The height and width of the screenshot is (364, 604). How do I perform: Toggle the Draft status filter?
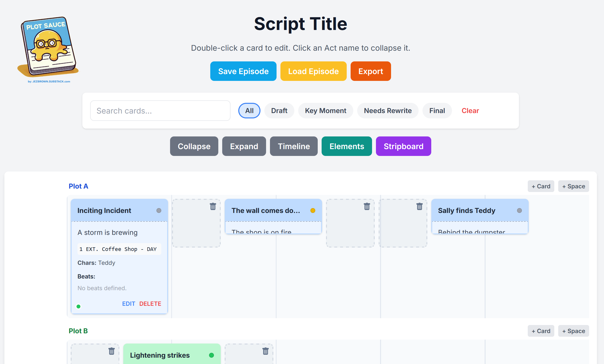(279, 111)
